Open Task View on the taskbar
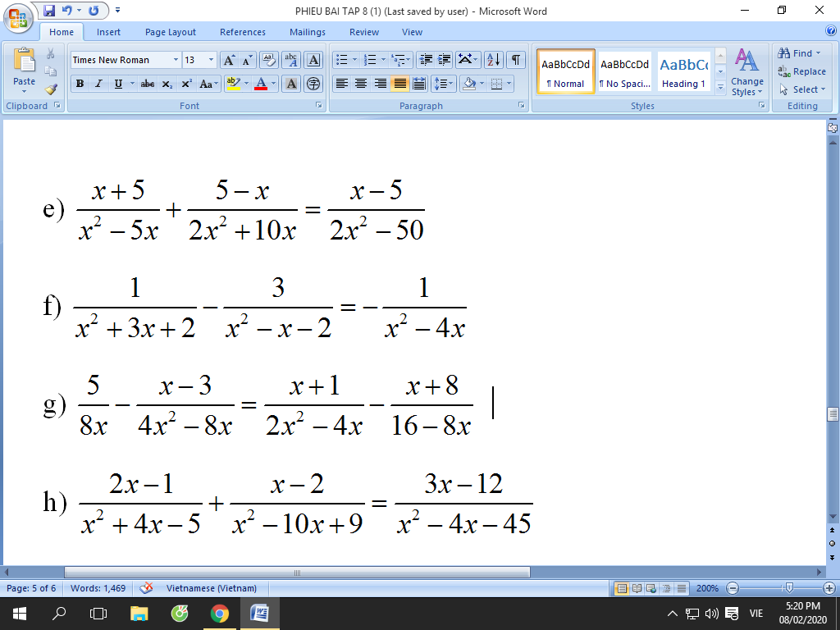 point(98,614)
